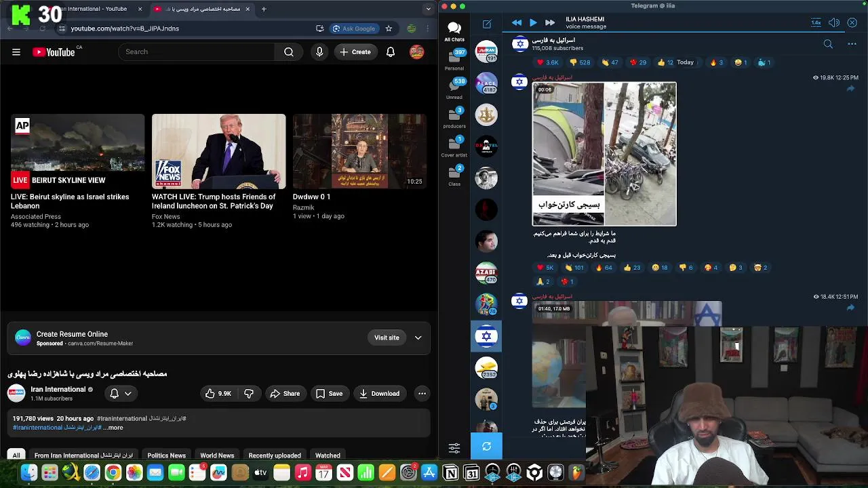Image resolution: width=868 pixels, height=488 pixels.
Task: Search inside the Telegram channel
Action: pyautogui.click(x=828, y=44)
